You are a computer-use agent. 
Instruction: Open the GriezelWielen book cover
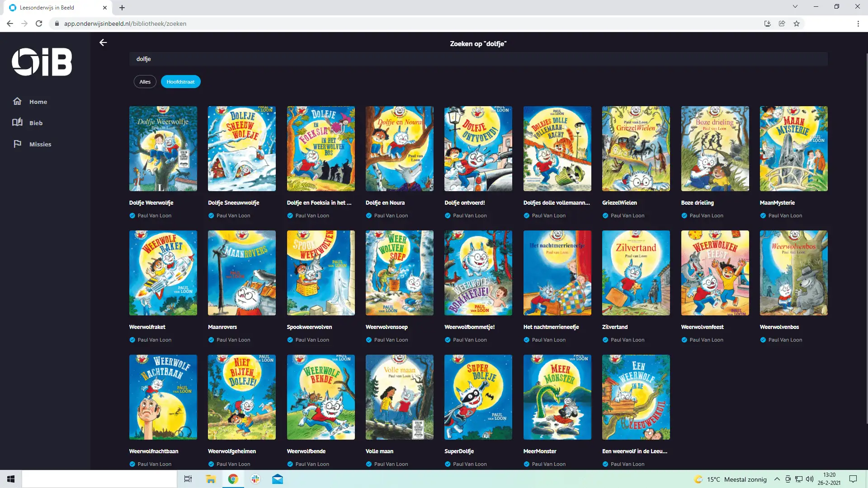pyautogui.click(x=636, y=149)
